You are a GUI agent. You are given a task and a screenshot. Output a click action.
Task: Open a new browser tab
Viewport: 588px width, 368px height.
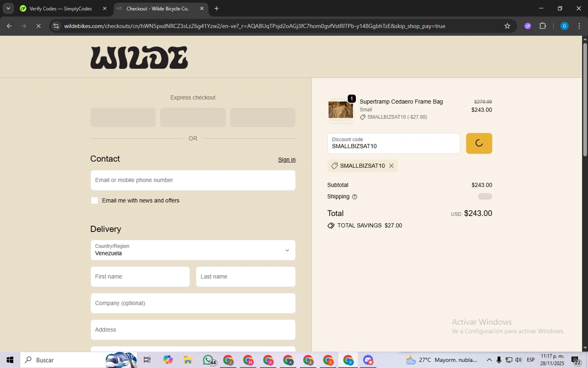point(216,8)
